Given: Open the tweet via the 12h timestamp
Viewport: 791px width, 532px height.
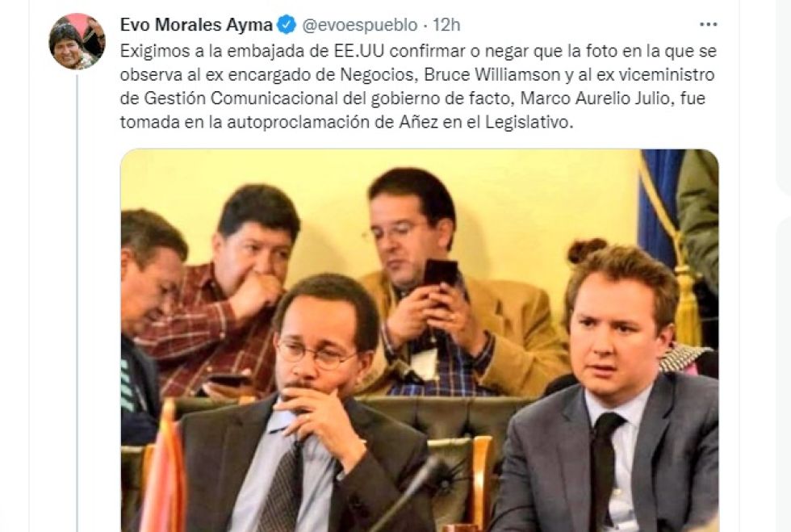Looking at the screenshot, I should [x=446, y=25].
